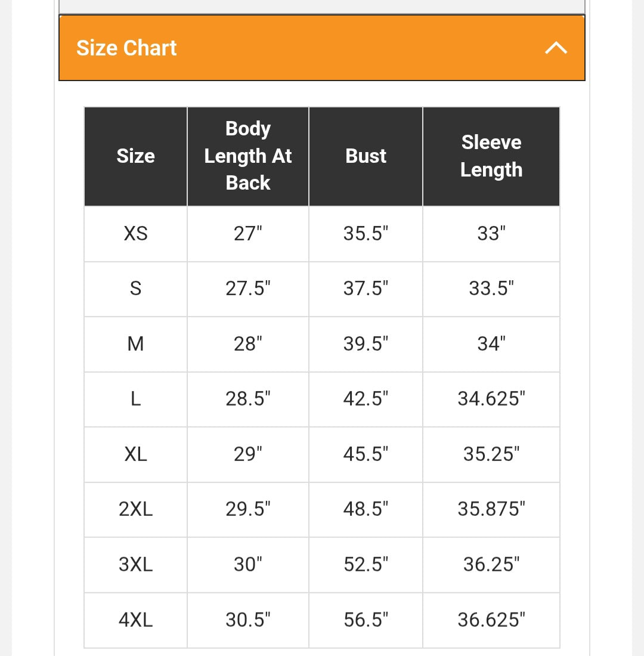This screenshot has height=656, width=644.
Task: Select the 2XL size row label
Action: 135,509
